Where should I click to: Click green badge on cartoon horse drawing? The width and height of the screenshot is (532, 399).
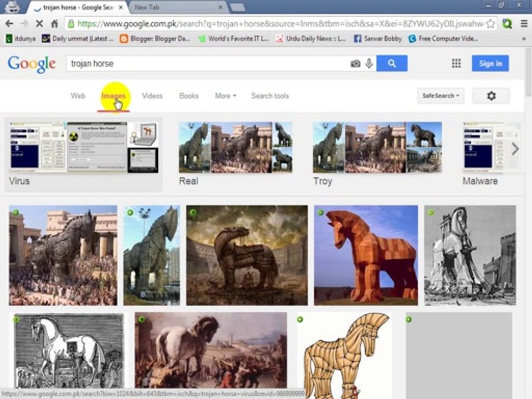[x=300, y=320]
